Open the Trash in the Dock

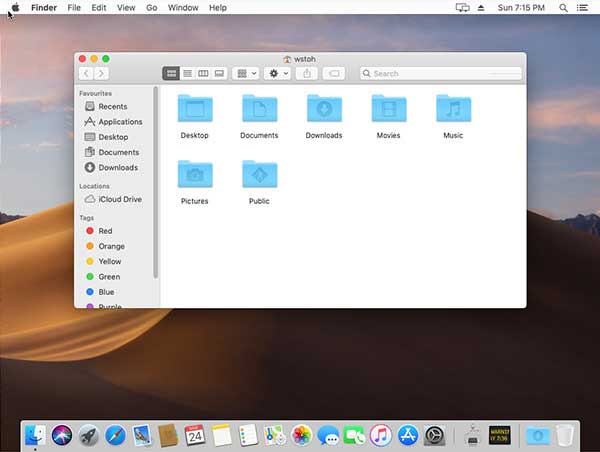565,435
